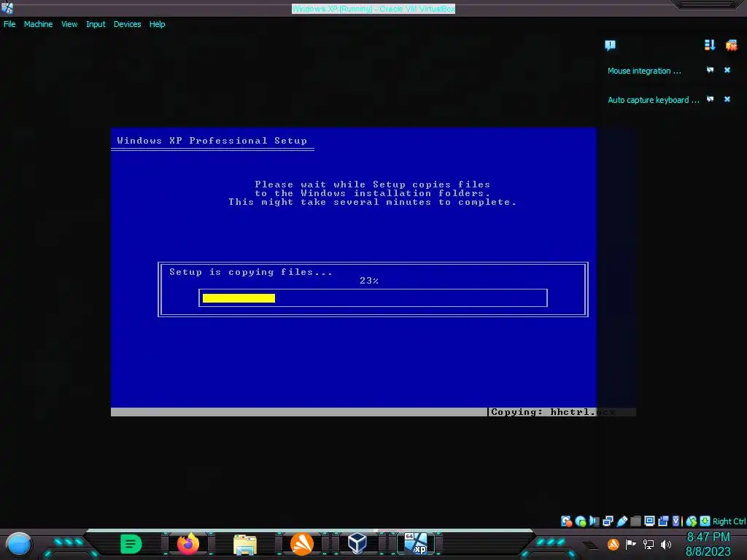Open the orange Avast app in taskbar

(x=302, y=544)
